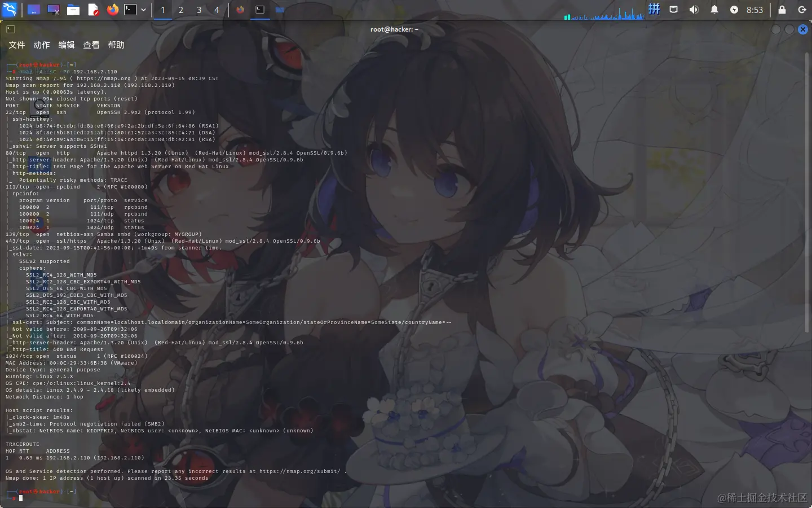Image resolution: width=812 pixels, height=508 pixels.
Task: Close the root@hacker terminal window
Action: coord(803,29)
